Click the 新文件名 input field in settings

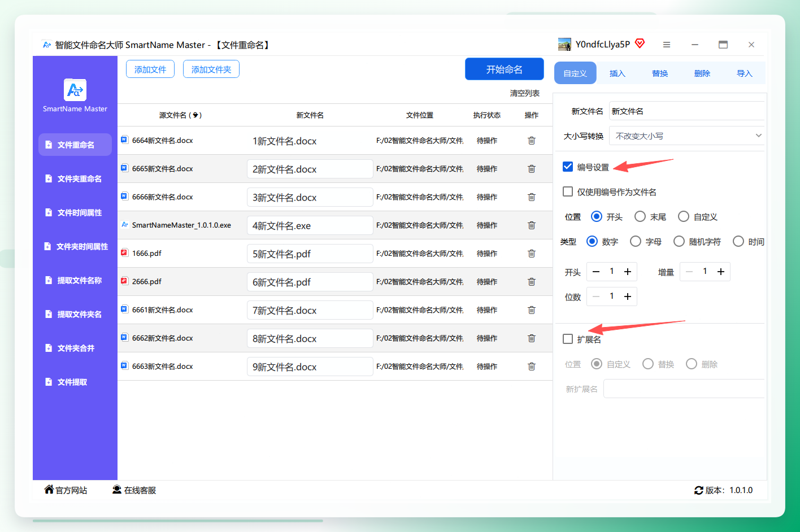[x=687, y=111]
